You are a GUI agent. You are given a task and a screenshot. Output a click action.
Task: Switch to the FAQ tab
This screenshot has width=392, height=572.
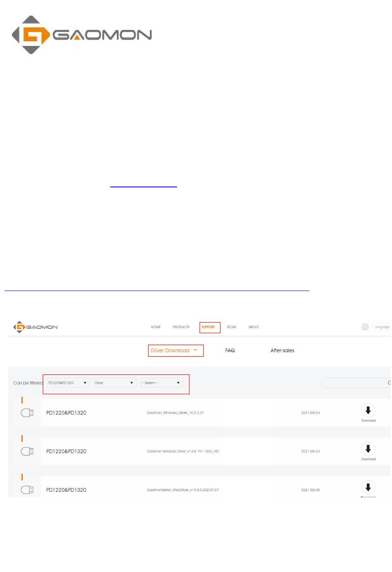pos(230,350)
